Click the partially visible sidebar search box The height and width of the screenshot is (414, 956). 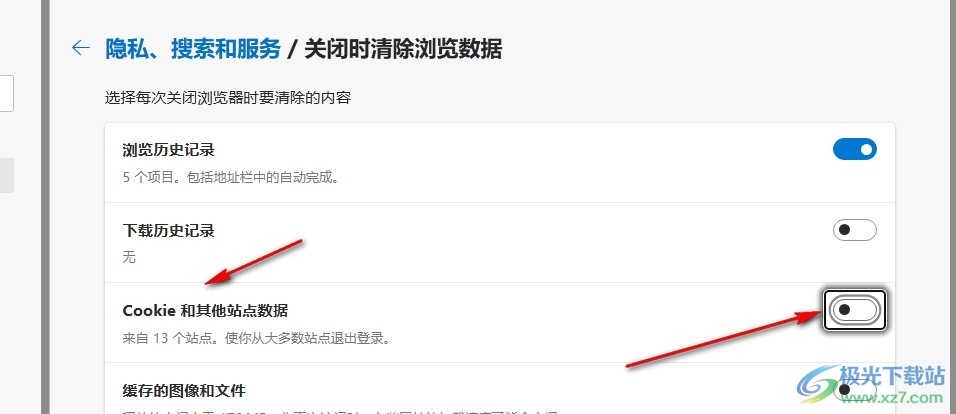7,93
